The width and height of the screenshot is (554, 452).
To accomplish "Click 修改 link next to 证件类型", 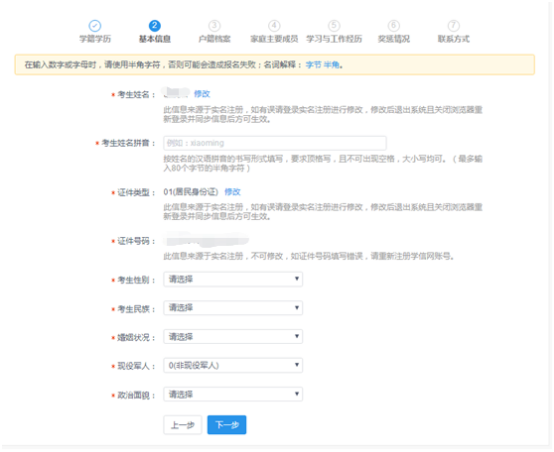I will tap(232, 192).
